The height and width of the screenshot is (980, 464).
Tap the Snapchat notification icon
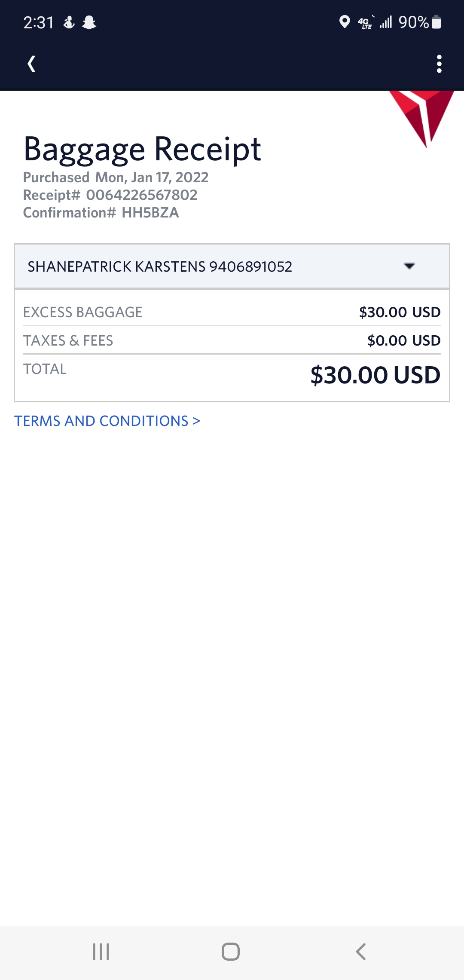click(x=89, y=22)
